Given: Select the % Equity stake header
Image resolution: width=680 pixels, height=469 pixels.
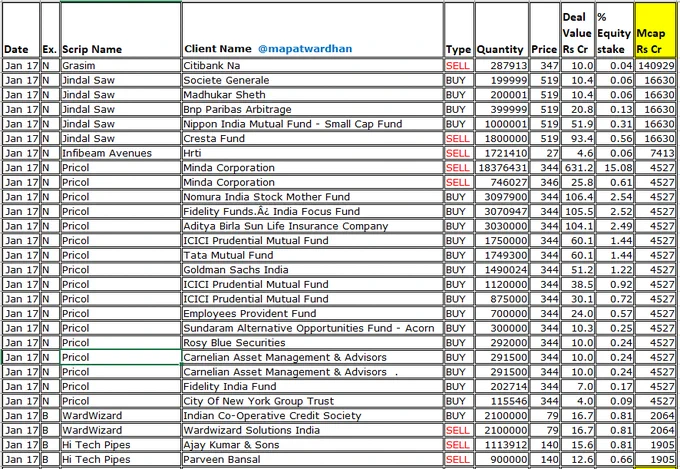Looking at the screenshot, I should [x=614, y=30].
